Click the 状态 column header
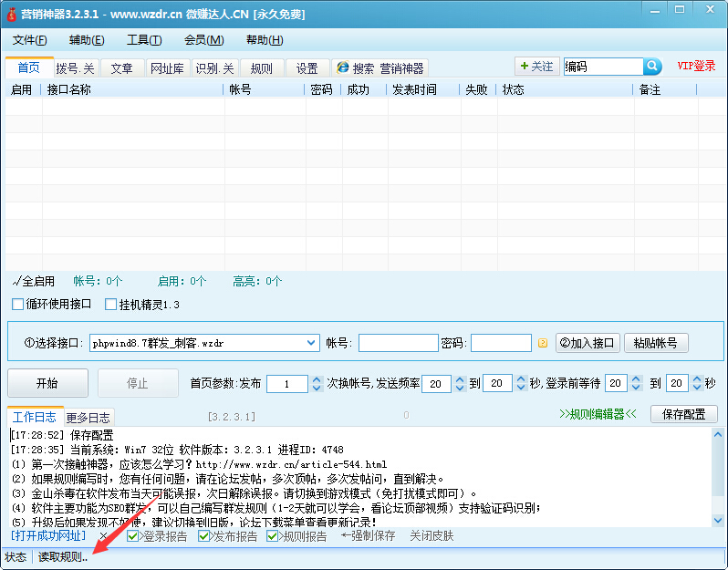728x570 pixels. coord(565,89)
